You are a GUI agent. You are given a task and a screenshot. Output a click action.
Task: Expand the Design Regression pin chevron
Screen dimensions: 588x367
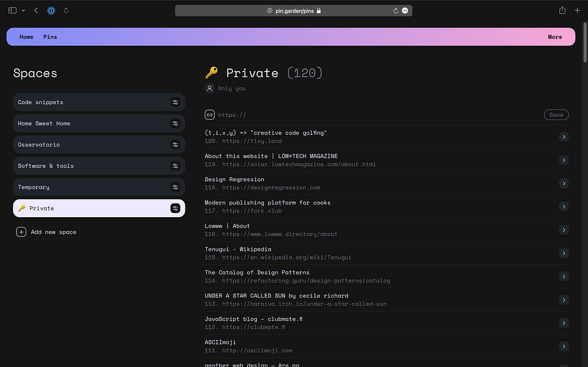click(x=564, y=183)
